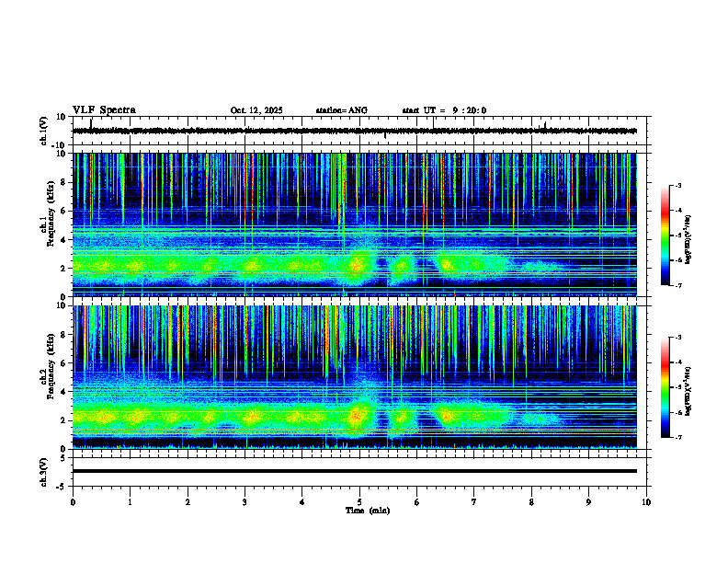
Task: Click time axis tick label "9"
Action: (588, 502)
